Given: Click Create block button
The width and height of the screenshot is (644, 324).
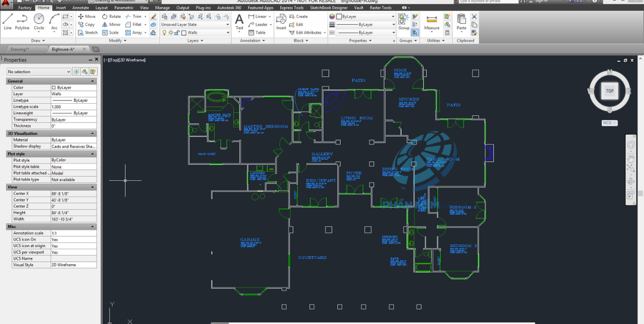Looking at the screenshot, I should tap(299, 16).
